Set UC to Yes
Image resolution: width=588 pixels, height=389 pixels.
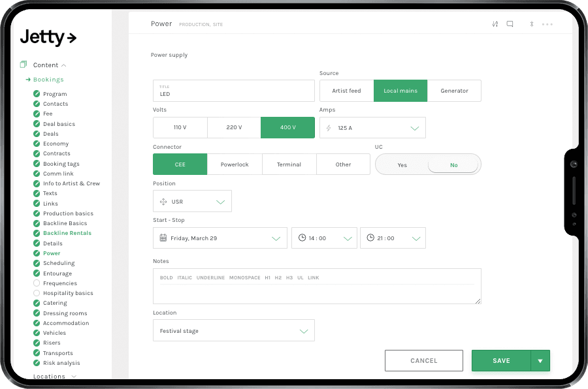pyautogui.click(x=402, y=164)
